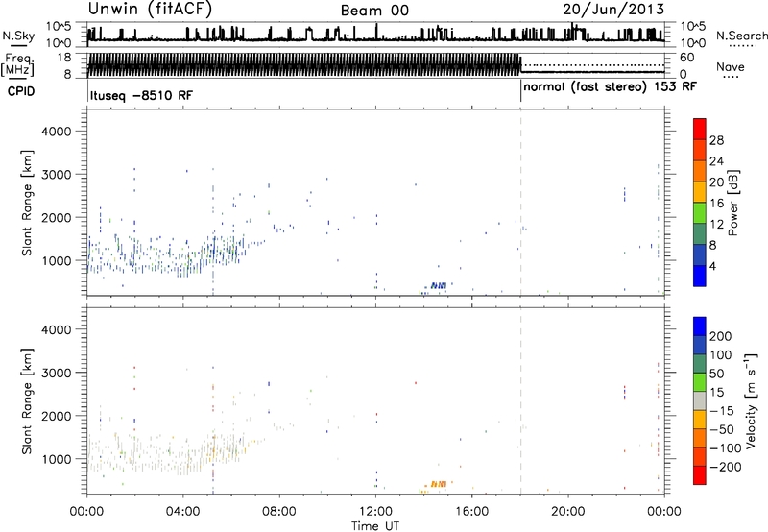Select 'normal (fast stereo) 153 RF' label

tap(610, 87)
